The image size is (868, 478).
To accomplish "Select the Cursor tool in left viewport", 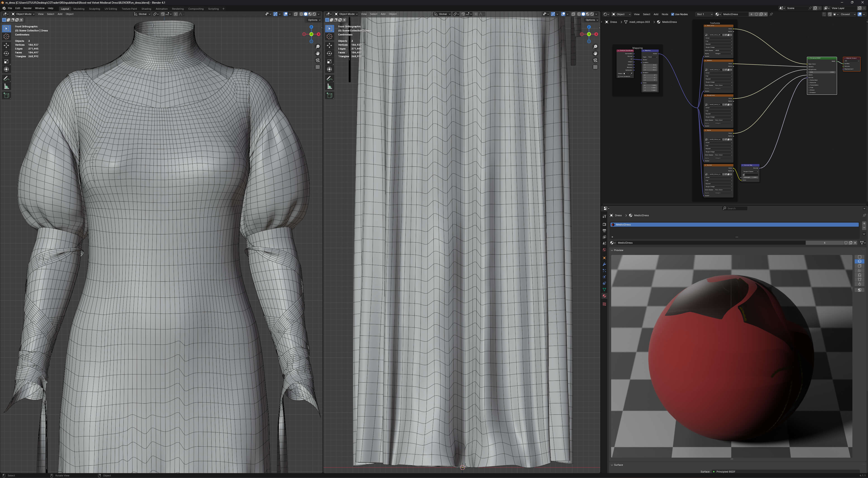I will coord(6,36).
